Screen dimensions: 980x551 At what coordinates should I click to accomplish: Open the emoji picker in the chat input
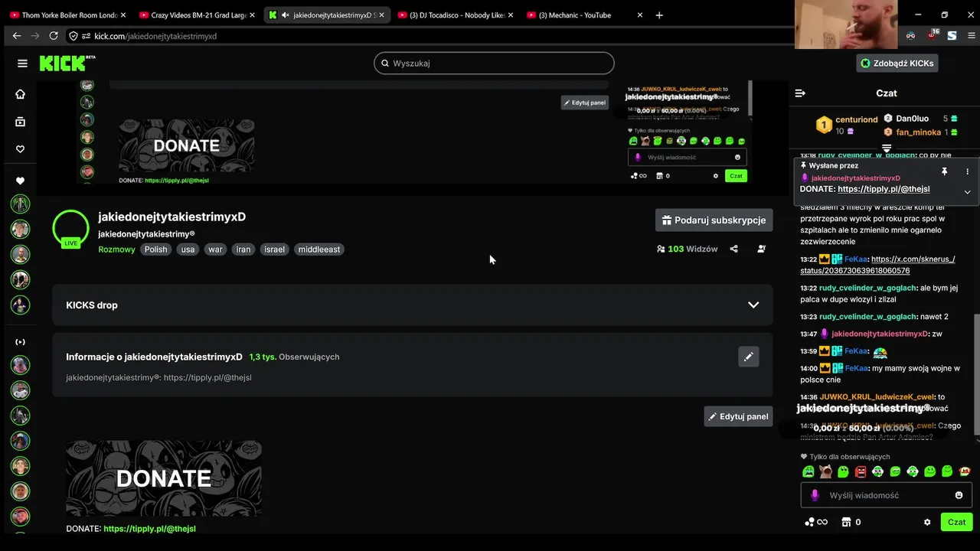pos(959,495)
